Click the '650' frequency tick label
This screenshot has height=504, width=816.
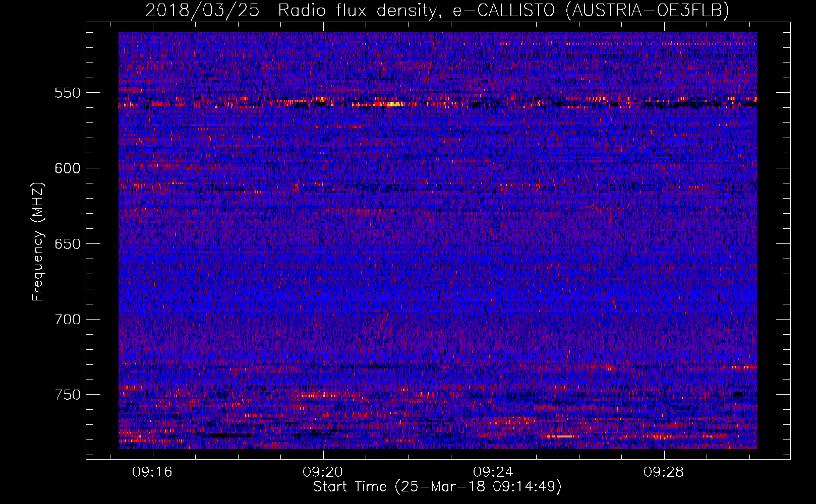pyautogui.click(x=68, y=244)
